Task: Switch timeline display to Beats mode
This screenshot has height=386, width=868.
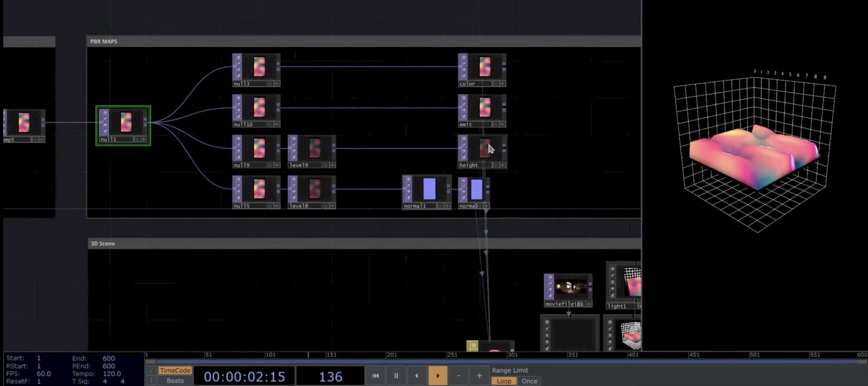Action: 175,381
